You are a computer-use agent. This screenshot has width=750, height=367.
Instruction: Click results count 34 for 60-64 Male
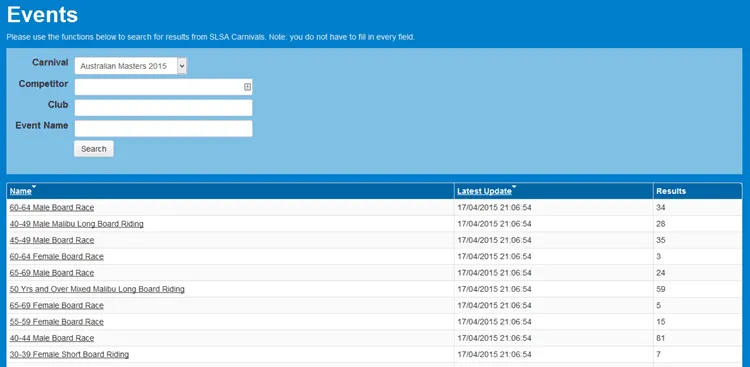click(x=661, y=208)
